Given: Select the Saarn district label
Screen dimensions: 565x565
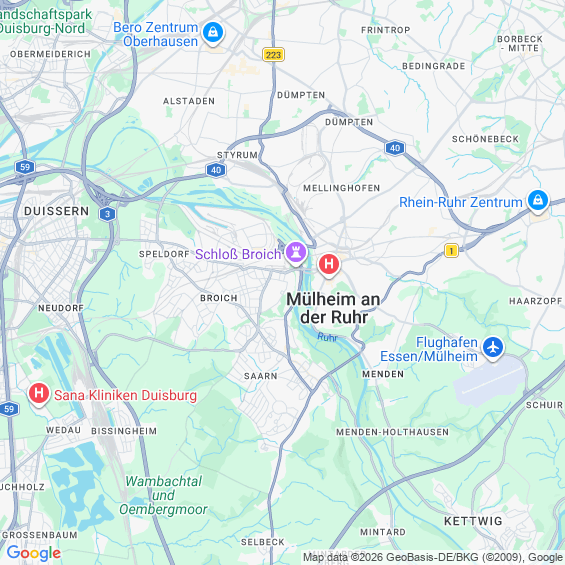Looking at the screenshot, I should coord(261,376).
